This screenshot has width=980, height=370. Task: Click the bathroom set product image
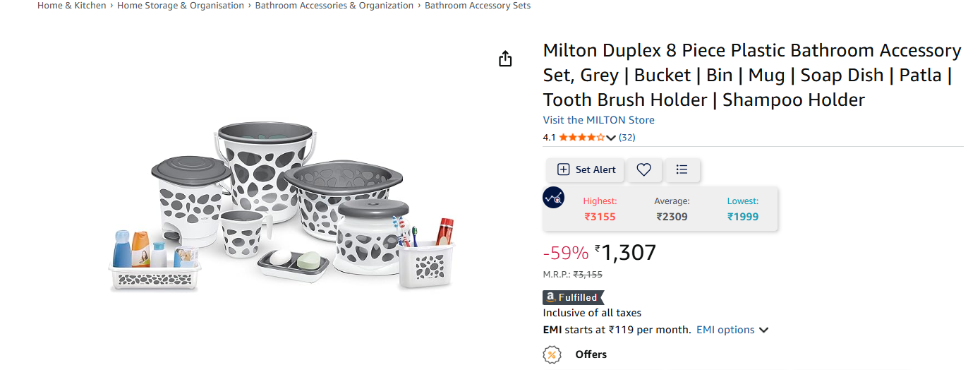pyautogui.click(x=282, y=208)
